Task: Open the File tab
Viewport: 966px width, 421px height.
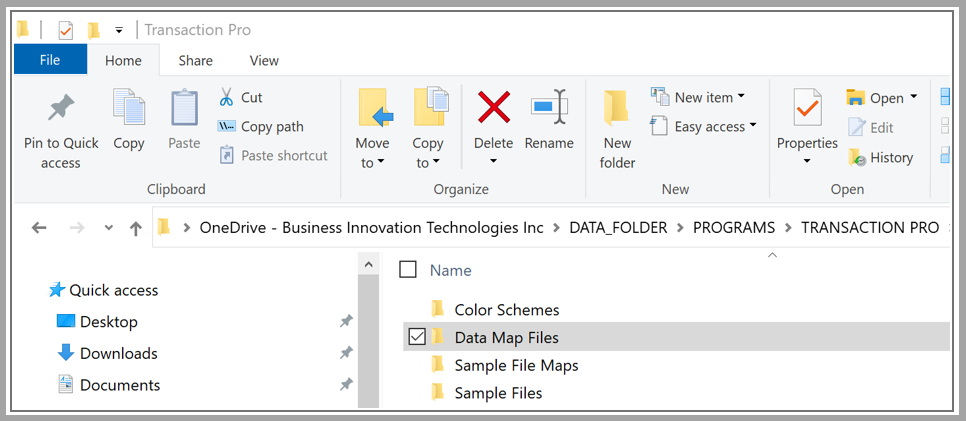Action: click(50, 60)
